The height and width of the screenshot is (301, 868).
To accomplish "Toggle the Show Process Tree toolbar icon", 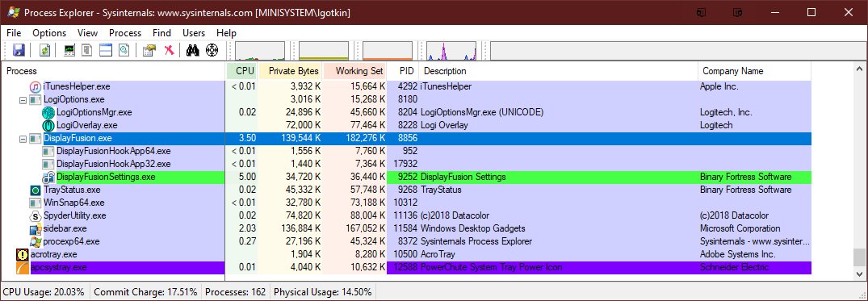I will point(87,50).
